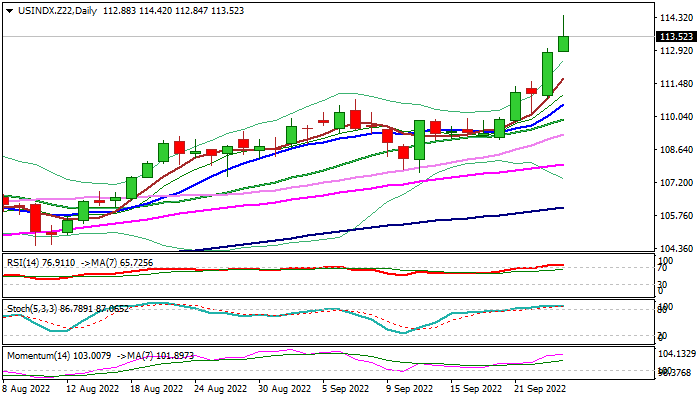
Task: Click the USINDX.Z22,Daily chart title
Action: 57,11
